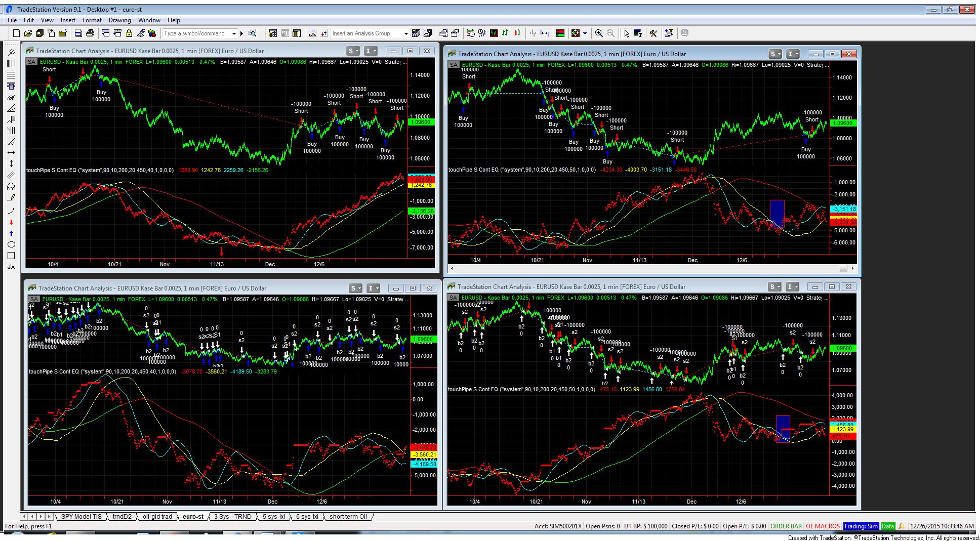Toggle SA indicator in bottom-left chart
This screenshot has width=980, height=541.
click(34, 299)
